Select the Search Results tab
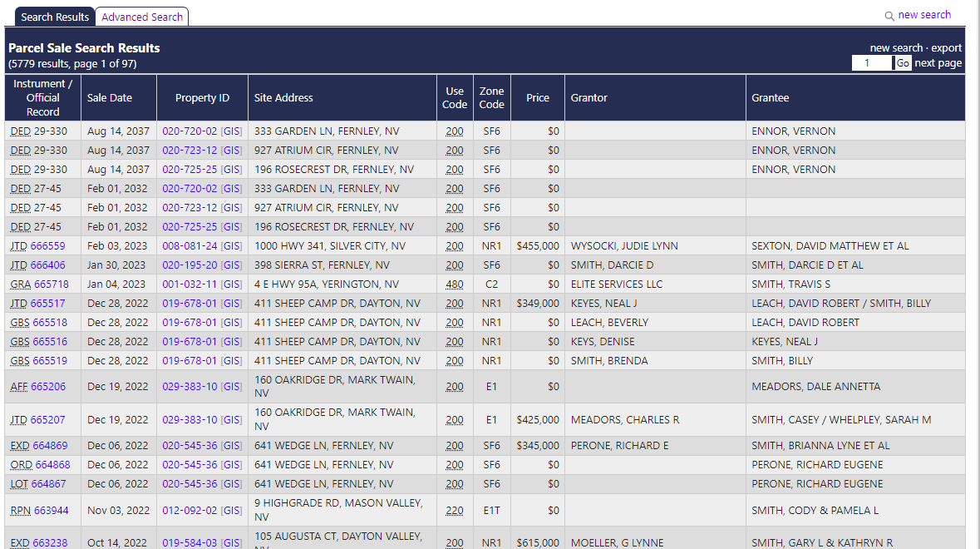Image resolution: width=980 pixels, height=549 pixels. tap(55, 17)
